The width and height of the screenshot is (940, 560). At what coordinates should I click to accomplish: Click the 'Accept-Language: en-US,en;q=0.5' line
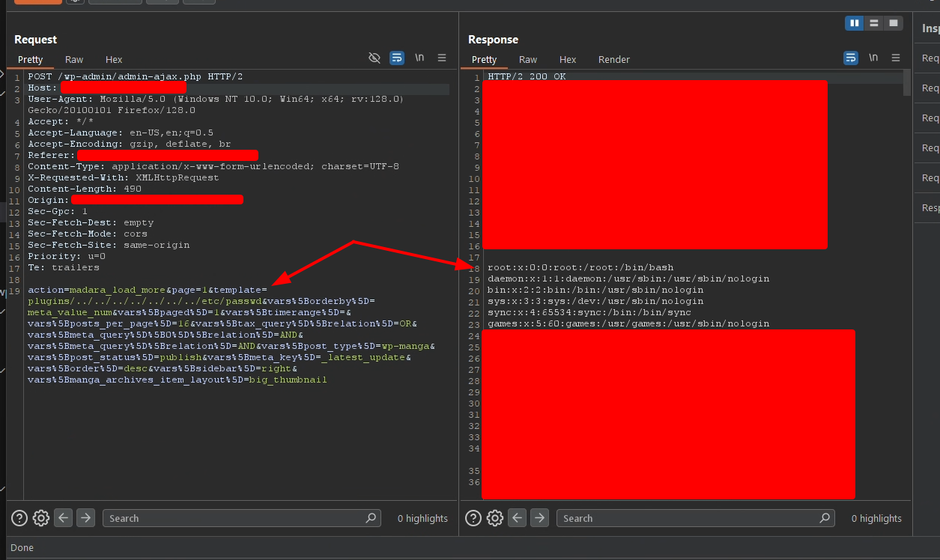[x=121, y=133]
